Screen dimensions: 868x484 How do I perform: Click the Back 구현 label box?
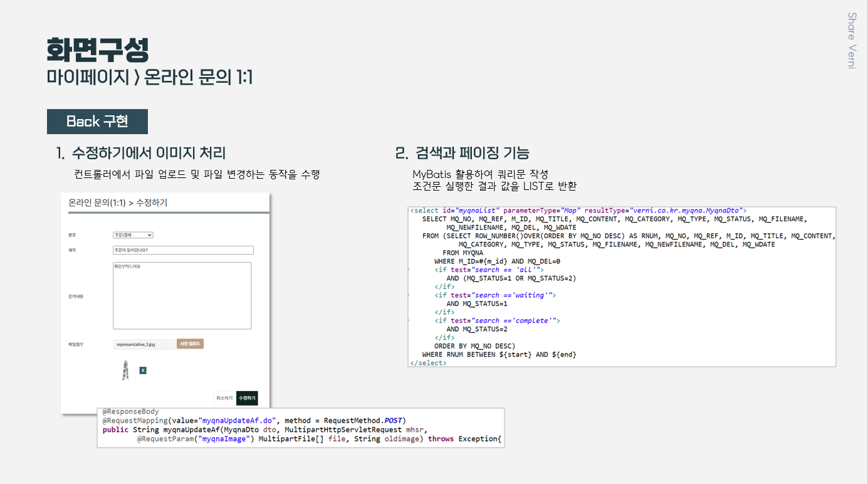point(97,122)
